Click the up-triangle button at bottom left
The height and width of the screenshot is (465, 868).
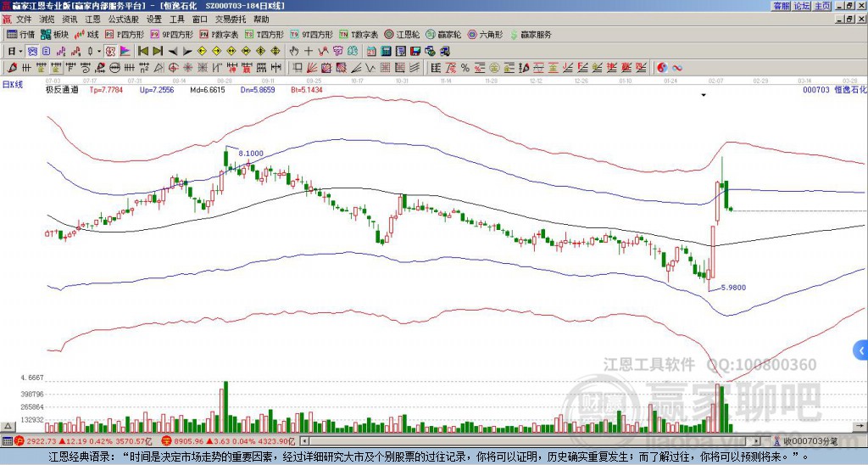tap(8, 426)
